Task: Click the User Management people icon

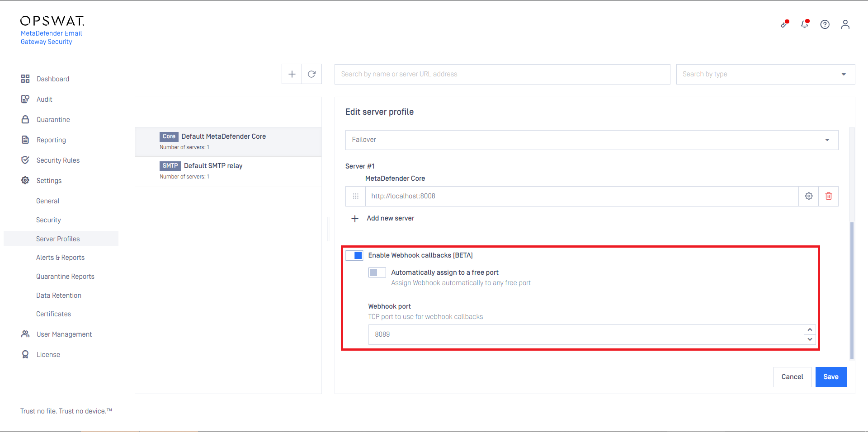Action: pyautogui.click(x=25, y=334)
